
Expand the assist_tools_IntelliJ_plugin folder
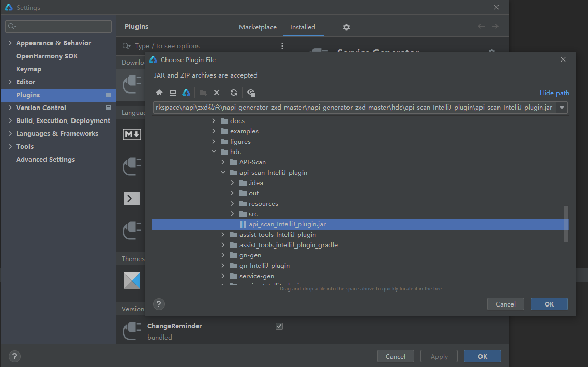tap(223, 235)
